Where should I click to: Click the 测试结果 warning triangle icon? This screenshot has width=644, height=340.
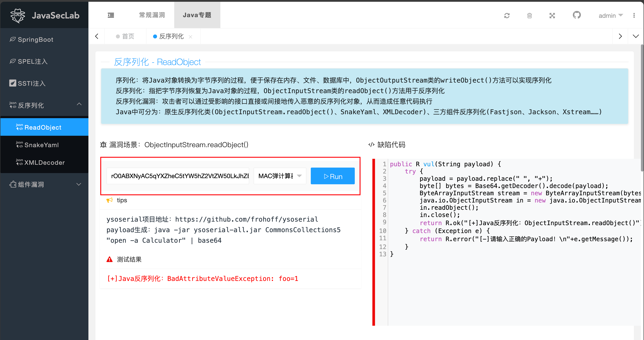(110, 259)
